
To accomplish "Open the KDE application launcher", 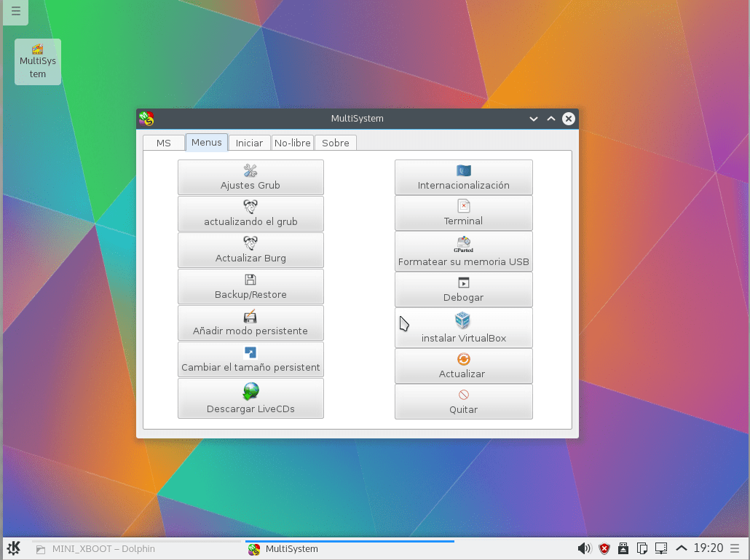I will pyautogui.click(x=14, y=548).
